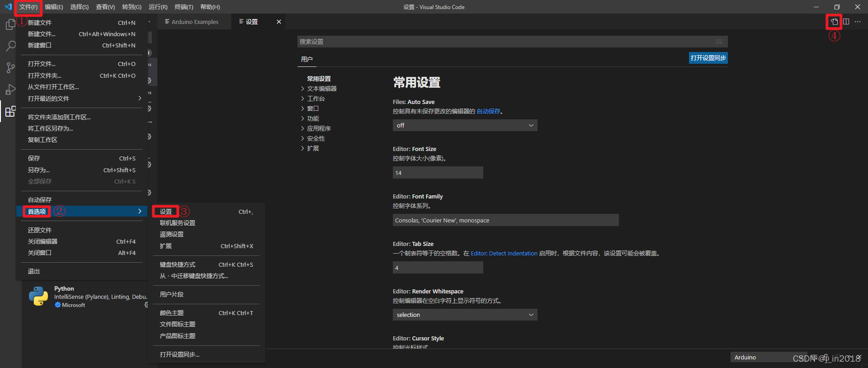This screenshot has height=368, width=868.
Task: Follow the Editor: Detect Indentation link
Action: (x=504, y=253)
